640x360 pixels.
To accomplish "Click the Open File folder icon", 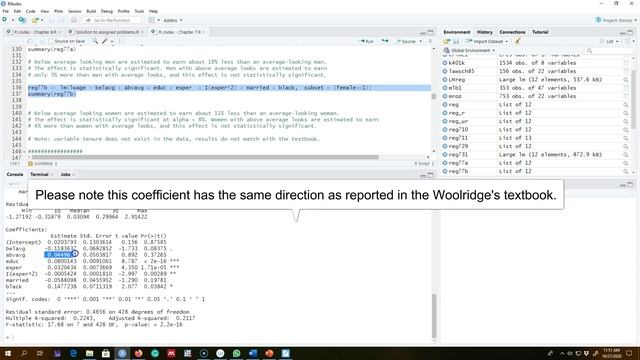I will [x=36, y=20].
